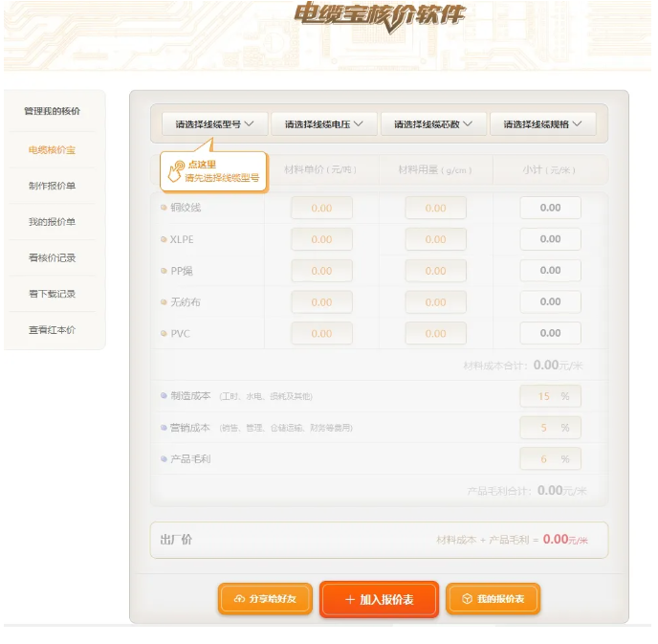Screen dimensions: 658x644
Task: Expand the 请选择线缆电压 dropdown
Action: click(323, 124)
